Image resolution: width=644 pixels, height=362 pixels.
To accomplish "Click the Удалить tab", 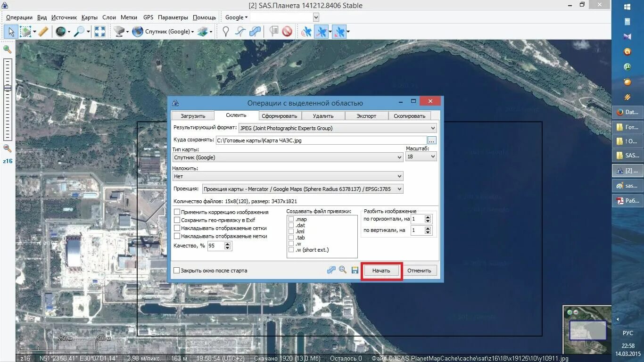I will pos(323,116).
